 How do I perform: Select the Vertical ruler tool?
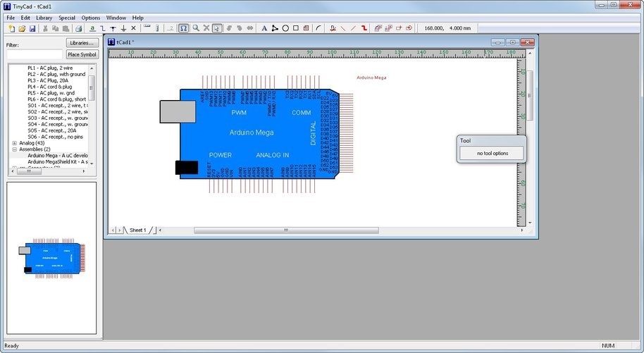[157, 28]
